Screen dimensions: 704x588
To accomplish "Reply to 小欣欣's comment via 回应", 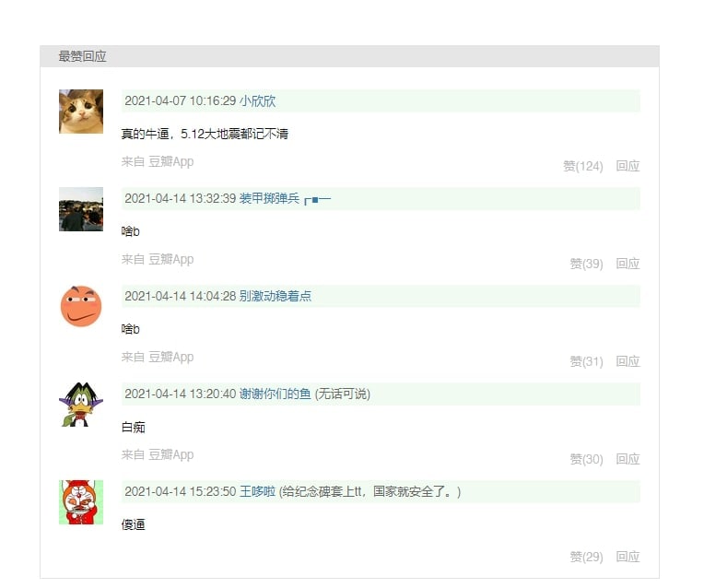I will coord(628,166).
